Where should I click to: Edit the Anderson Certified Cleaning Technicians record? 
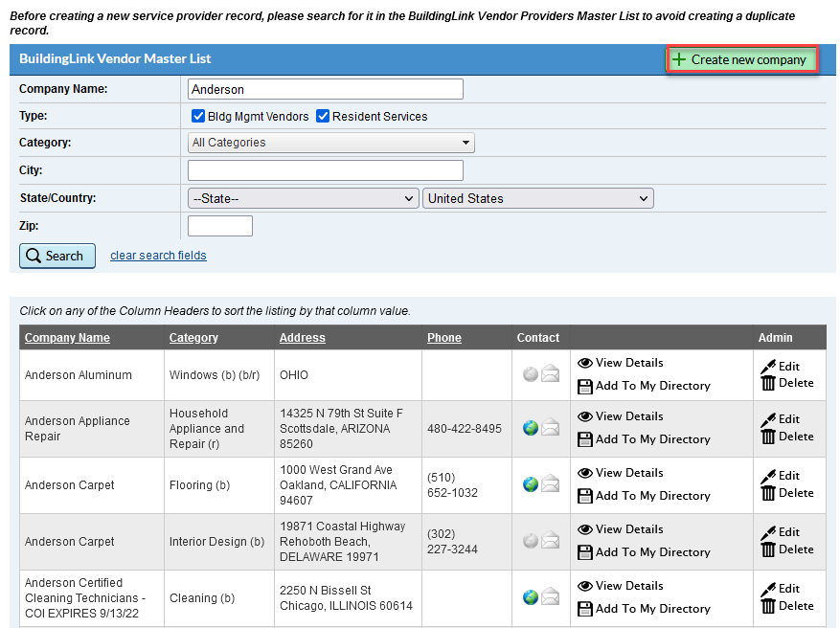pyautogui.click(x=780, y=589)
